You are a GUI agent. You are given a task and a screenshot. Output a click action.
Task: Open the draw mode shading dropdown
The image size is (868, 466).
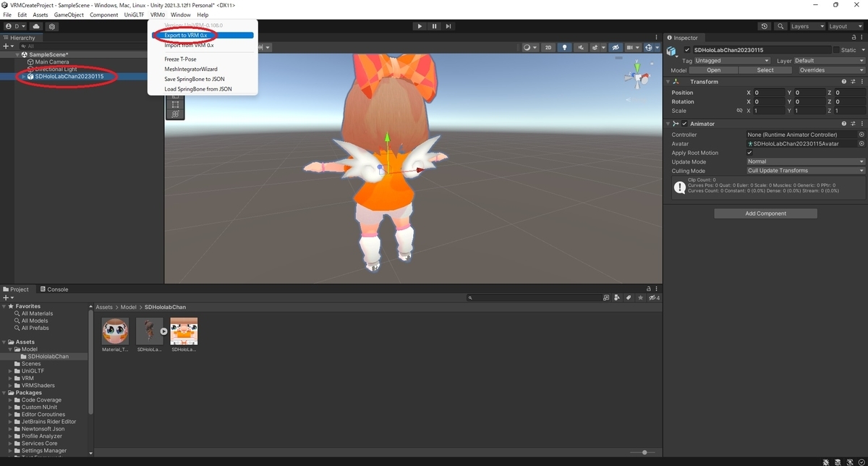tap(530, 48)
